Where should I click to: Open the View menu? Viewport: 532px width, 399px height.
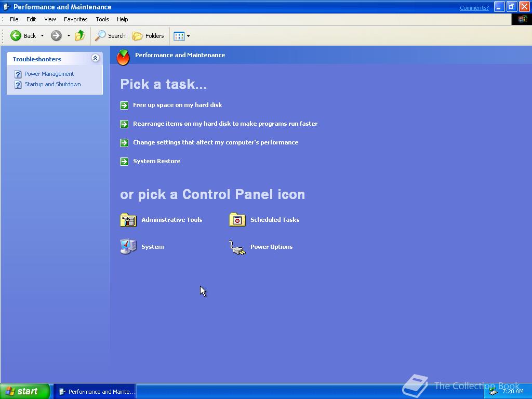pos(50,19)
